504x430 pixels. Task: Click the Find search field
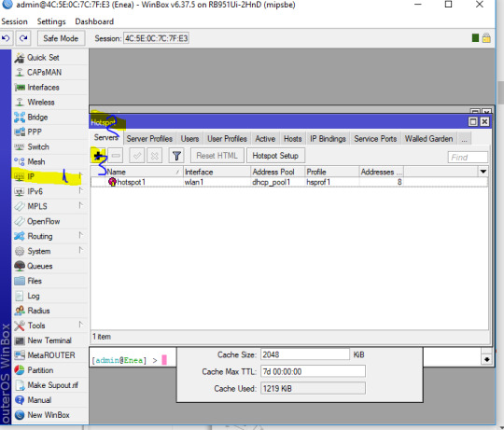pyautogui.click(x=468, y=158)
